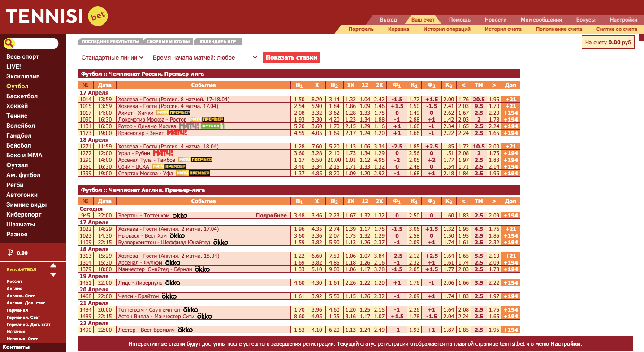Click the Матч! icon on Урал - Рубин
This screenshot has width=644, height=352.
[x=163, y=153]
